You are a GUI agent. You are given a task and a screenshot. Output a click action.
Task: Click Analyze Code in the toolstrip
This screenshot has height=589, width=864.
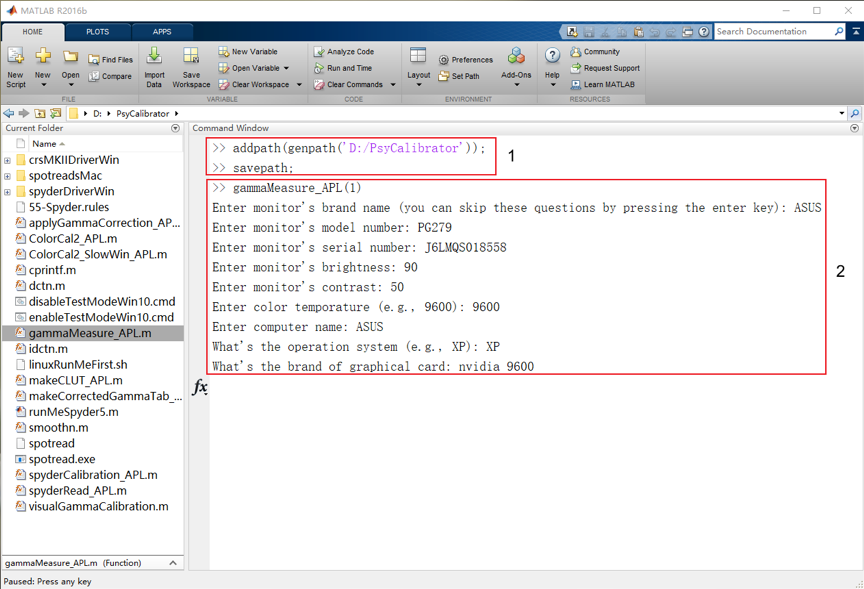(344, 51)
